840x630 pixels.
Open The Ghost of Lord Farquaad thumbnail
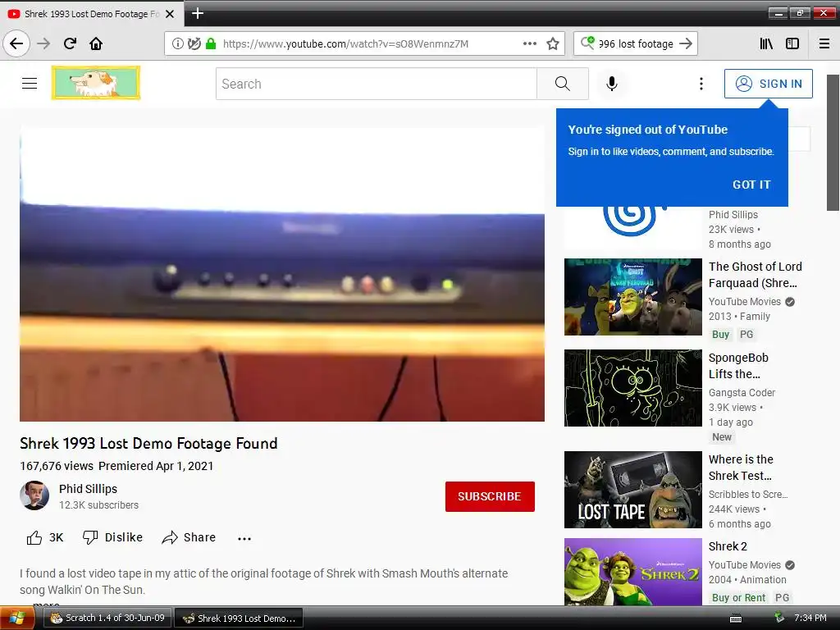tap(632, 297)
